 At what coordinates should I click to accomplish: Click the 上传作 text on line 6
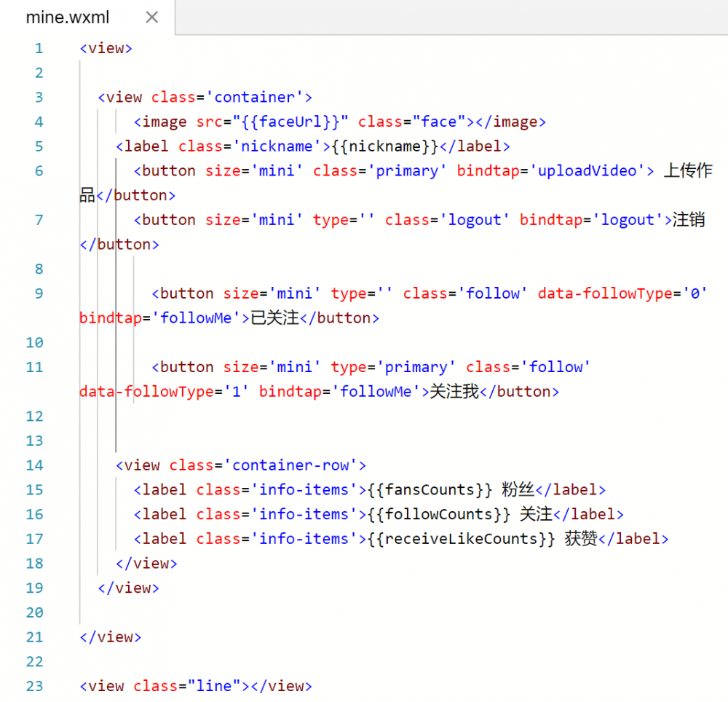688,170
